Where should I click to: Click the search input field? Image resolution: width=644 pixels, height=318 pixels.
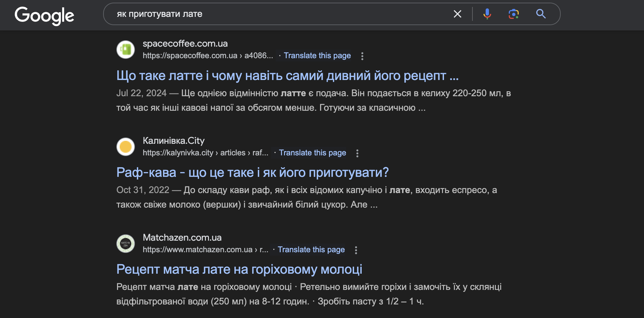(281, 14)
